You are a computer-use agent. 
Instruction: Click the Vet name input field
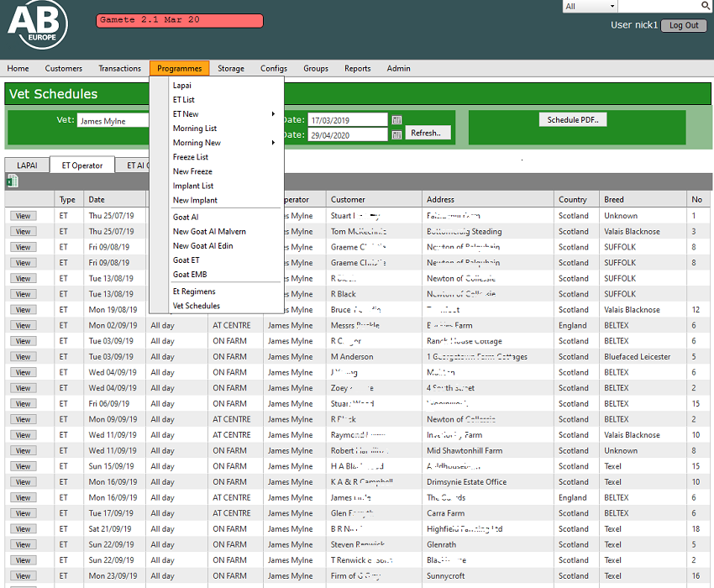point(113,121)
